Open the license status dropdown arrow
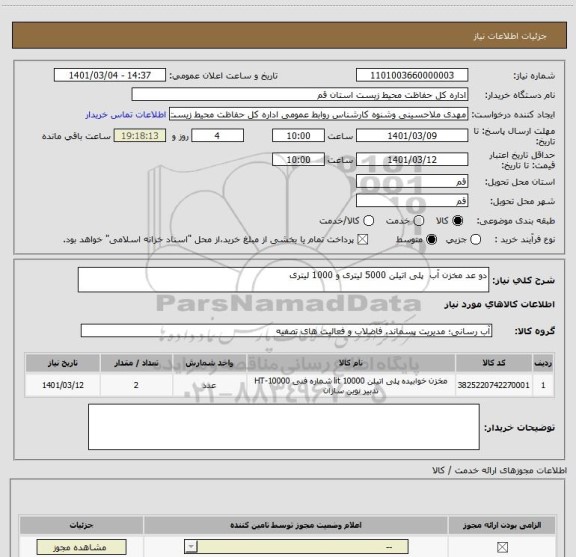Viewport: 576px width, 557px height. [x=191, y=547]
